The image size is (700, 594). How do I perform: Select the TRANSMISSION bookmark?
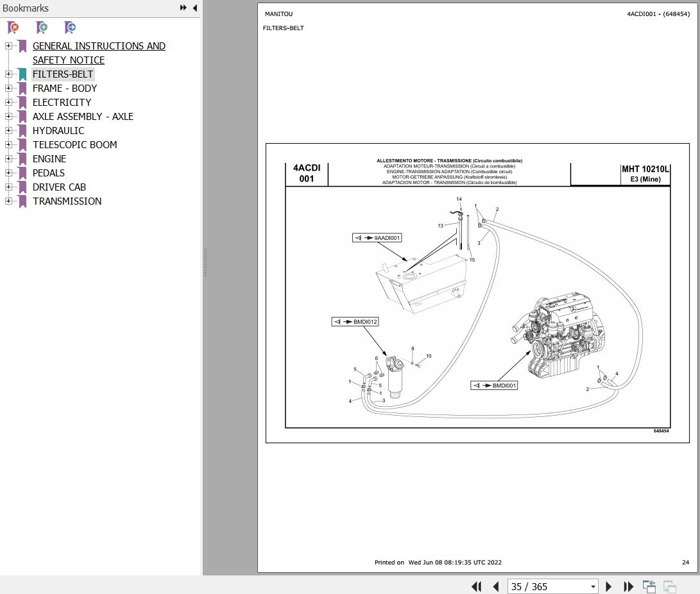tap(67, 201)
